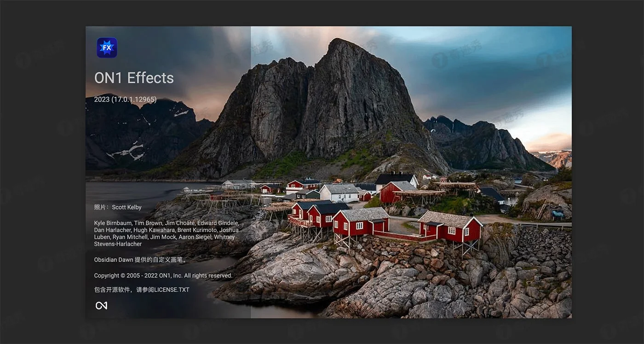Viewport: 644px width, 344px height.
Task: Click the white house in the village
Action: coord(339,192)
